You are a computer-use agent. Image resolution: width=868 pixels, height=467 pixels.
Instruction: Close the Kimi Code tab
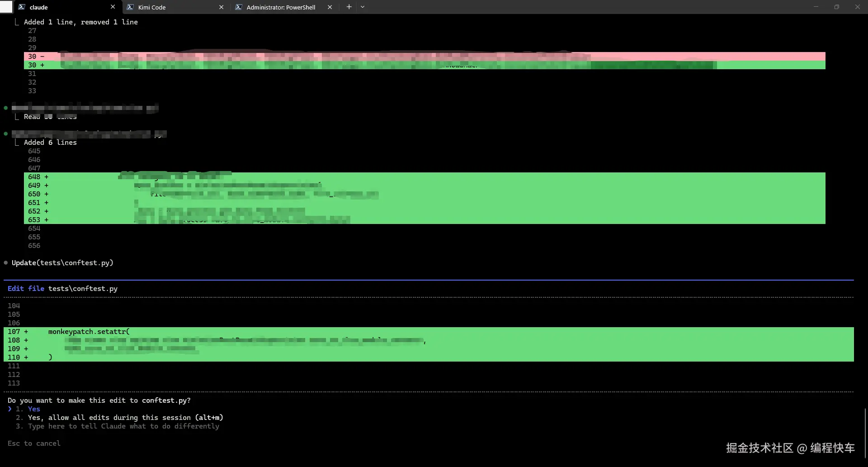click(x=221, y=7)
